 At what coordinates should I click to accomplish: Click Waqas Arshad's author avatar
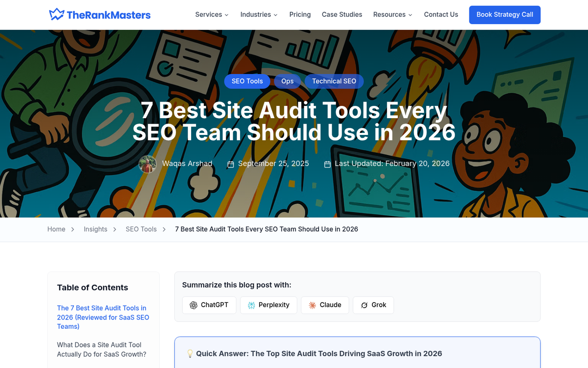tap(147, 164)
